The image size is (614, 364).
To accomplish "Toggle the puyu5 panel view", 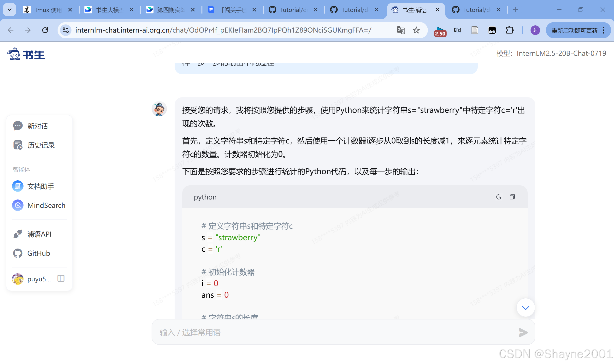I will point(60,279).
